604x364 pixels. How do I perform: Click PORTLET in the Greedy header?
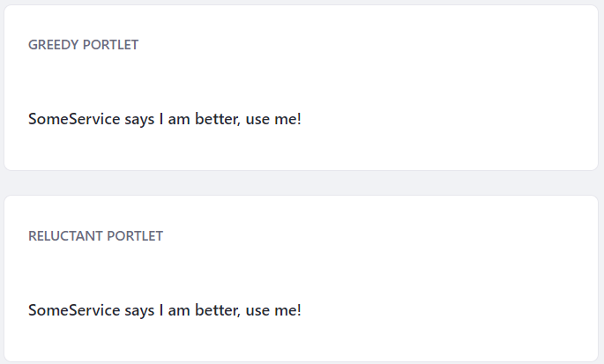click(x=110, y=45)
